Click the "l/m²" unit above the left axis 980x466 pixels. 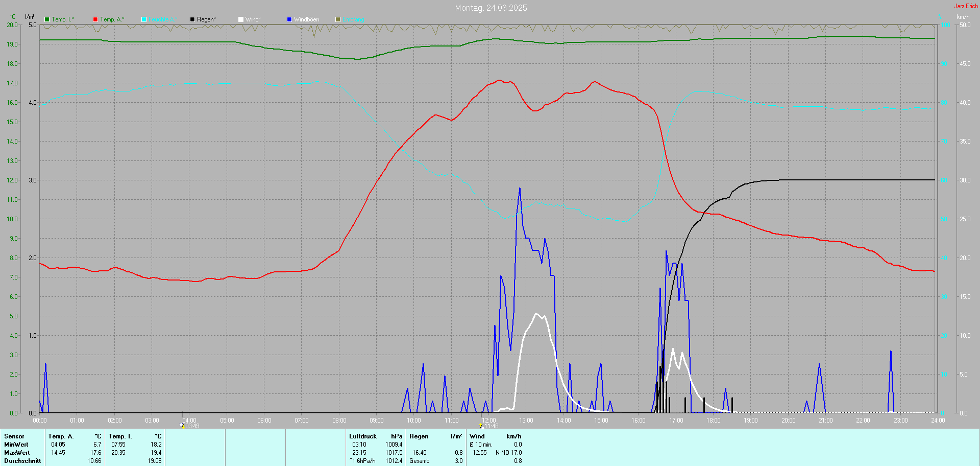pos(30,17)
